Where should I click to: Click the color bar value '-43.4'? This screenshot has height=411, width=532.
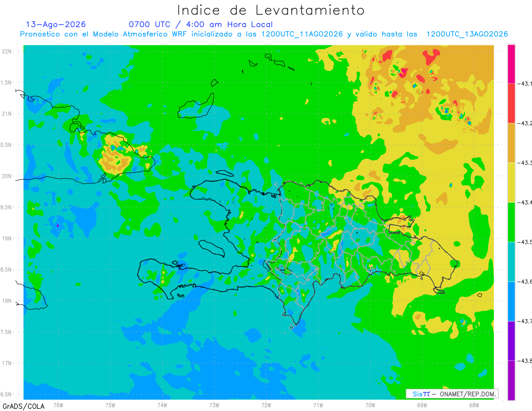click(526, 202)
